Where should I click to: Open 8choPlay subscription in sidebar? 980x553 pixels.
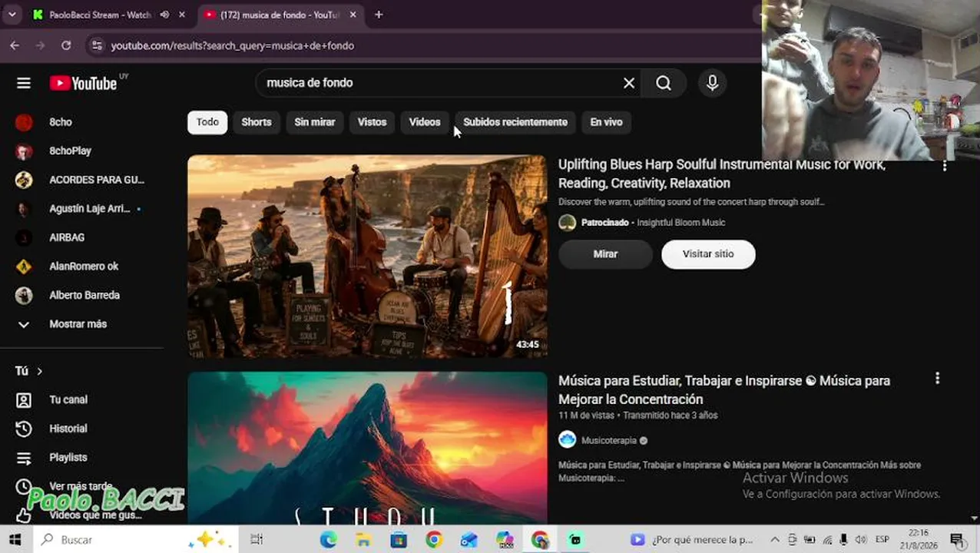(x=71, y=151)
